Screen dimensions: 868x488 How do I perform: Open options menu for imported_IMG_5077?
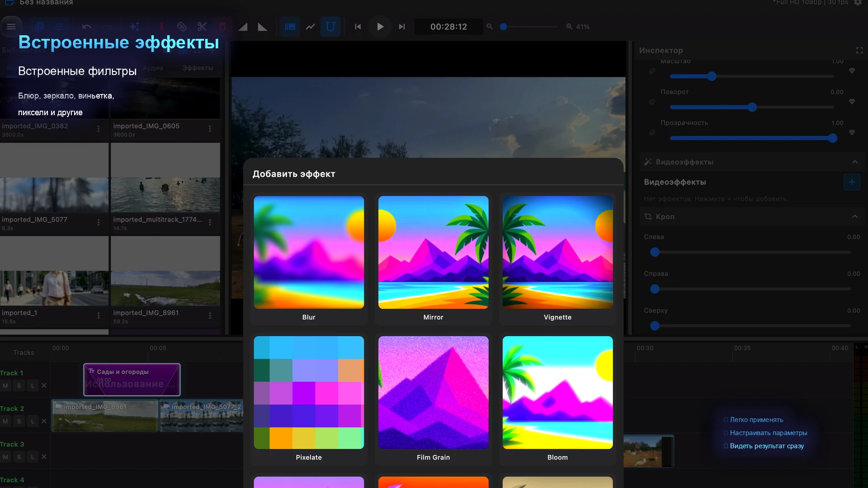point(99,222)
